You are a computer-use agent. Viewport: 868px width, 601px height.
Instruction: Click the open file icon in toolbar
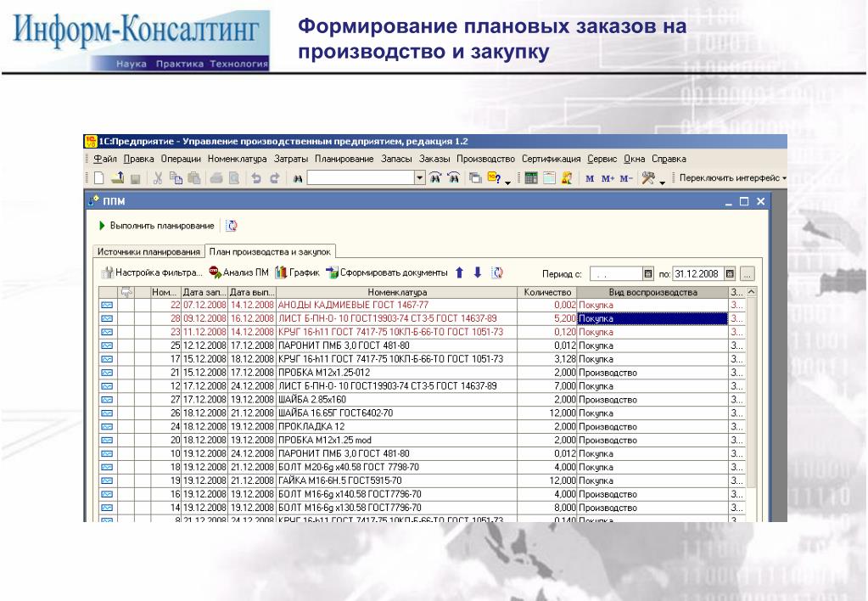117,177
